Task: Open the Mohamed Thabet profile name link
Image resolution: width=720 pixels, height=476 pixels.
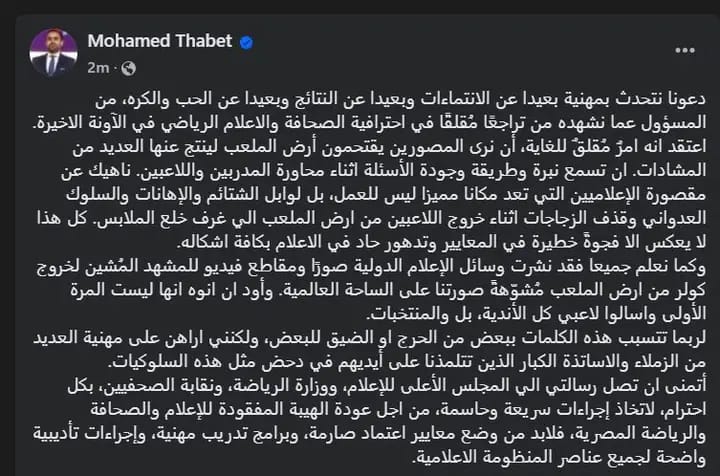Action: [x=159, y=41]
